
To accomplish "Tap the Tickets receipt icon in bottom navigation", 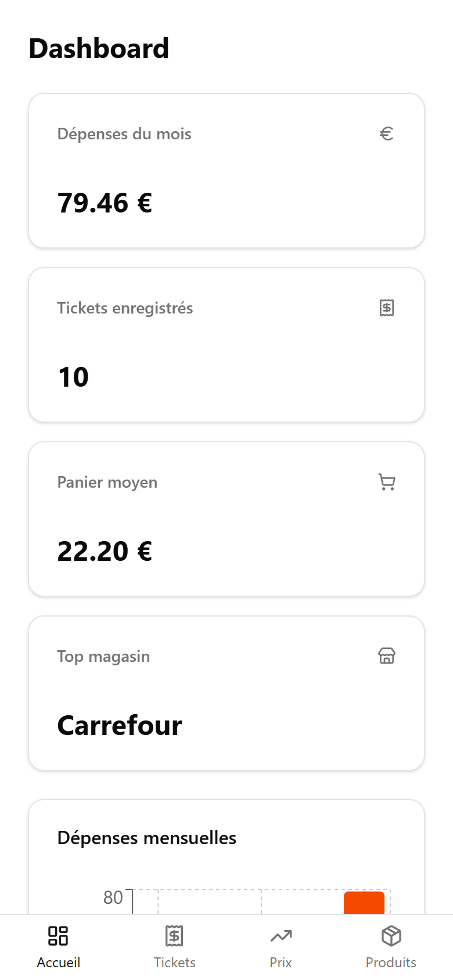I will point(174,936).
